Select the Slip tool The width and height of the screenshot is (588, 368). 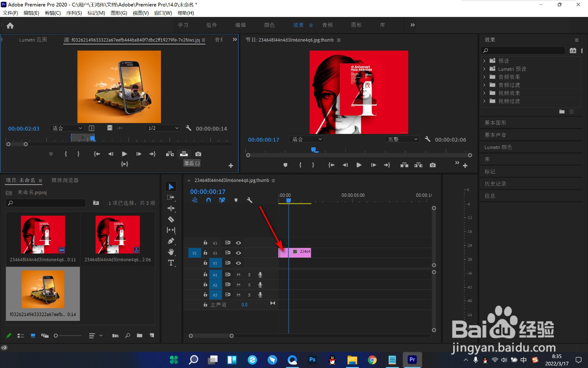pyautogui.click(x=171, y=230)
